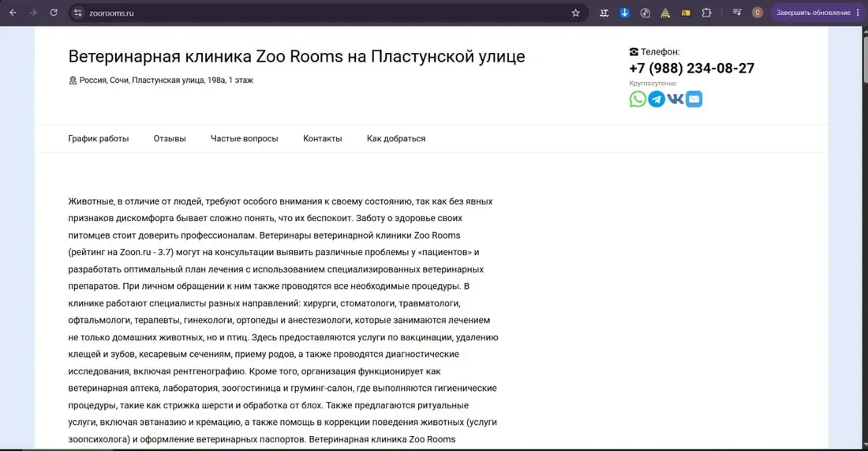Open the clinic's VK icon

point(675,100)
